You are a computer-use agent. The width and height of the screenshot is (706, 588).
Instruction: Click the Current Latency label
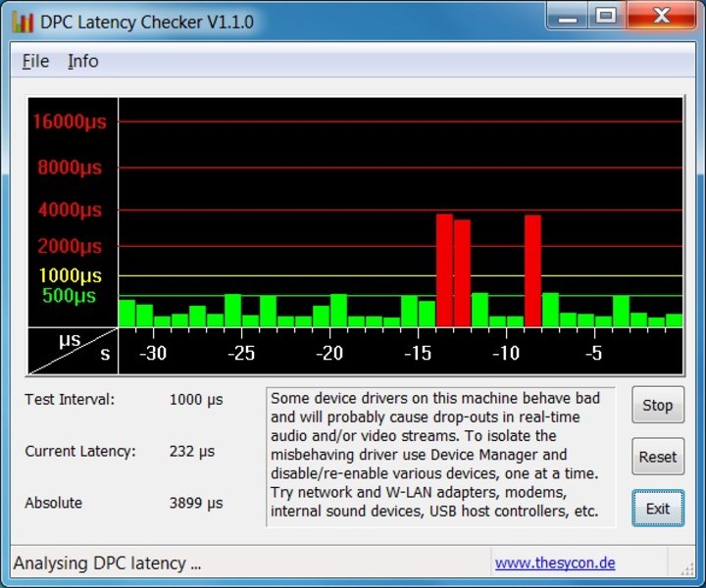tap(80, 451)
